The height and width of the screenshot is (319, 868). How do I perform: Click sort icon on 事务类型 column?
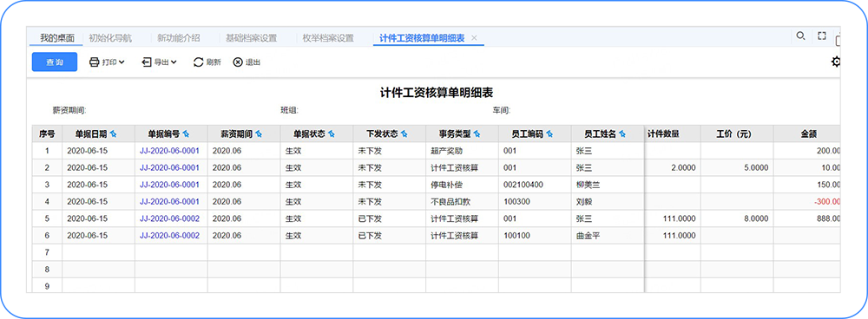[x=477, y=133]
